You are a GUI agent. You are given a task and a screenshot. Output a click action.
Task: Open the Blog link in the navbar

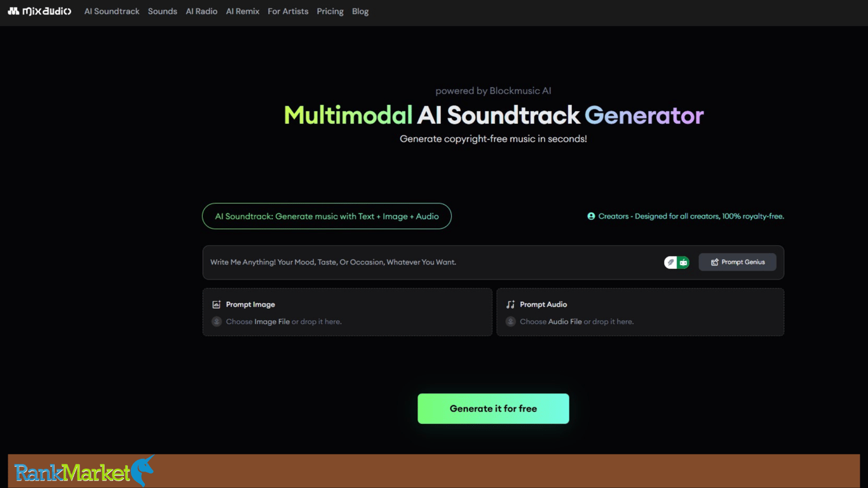coord(360,11)
